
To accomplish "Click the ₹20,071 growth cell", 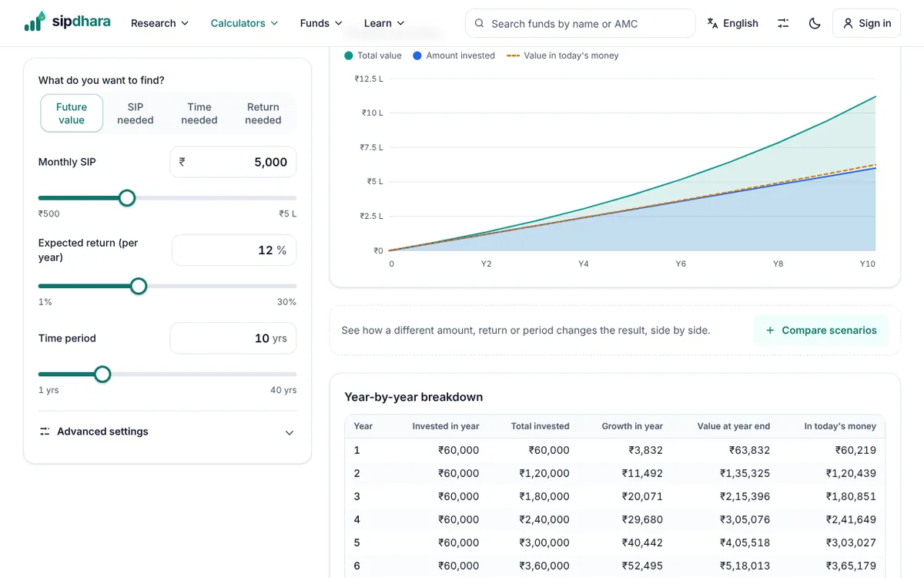I will [642, 496].
